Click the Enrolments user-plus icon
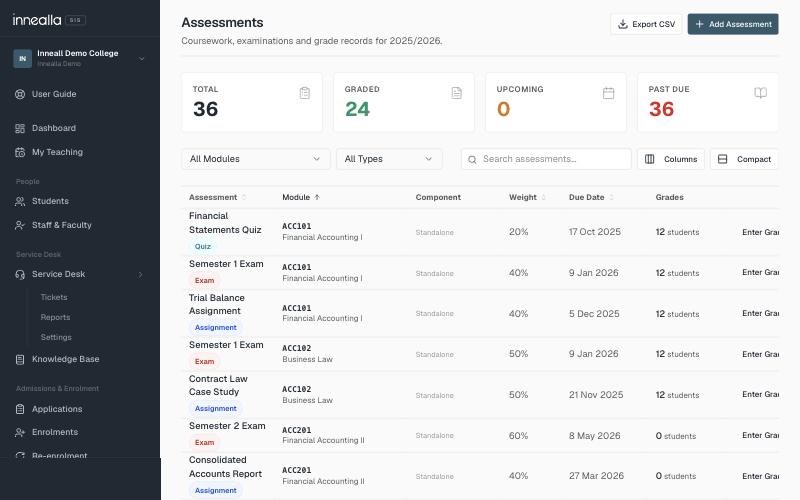800x500 pixels. (x=20, y=432)
